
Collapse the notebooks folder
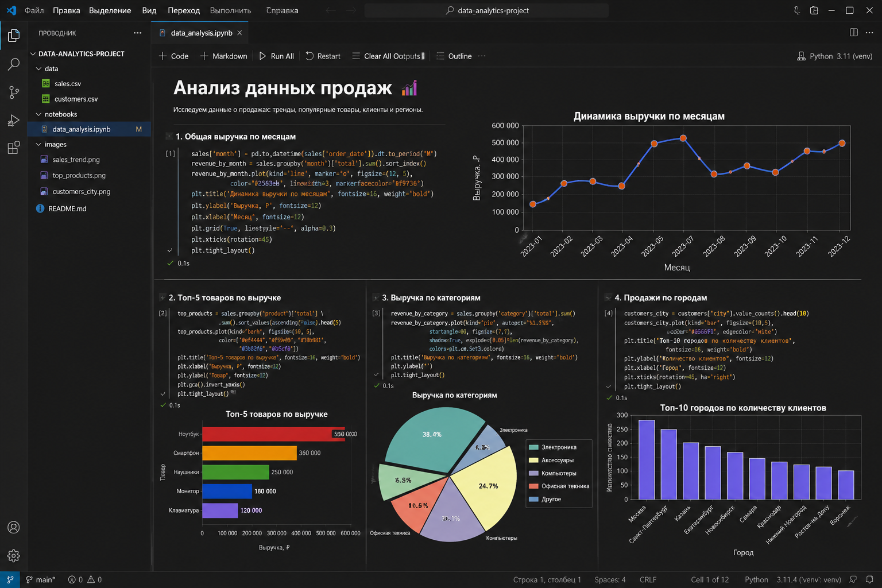tap(38, 114)
